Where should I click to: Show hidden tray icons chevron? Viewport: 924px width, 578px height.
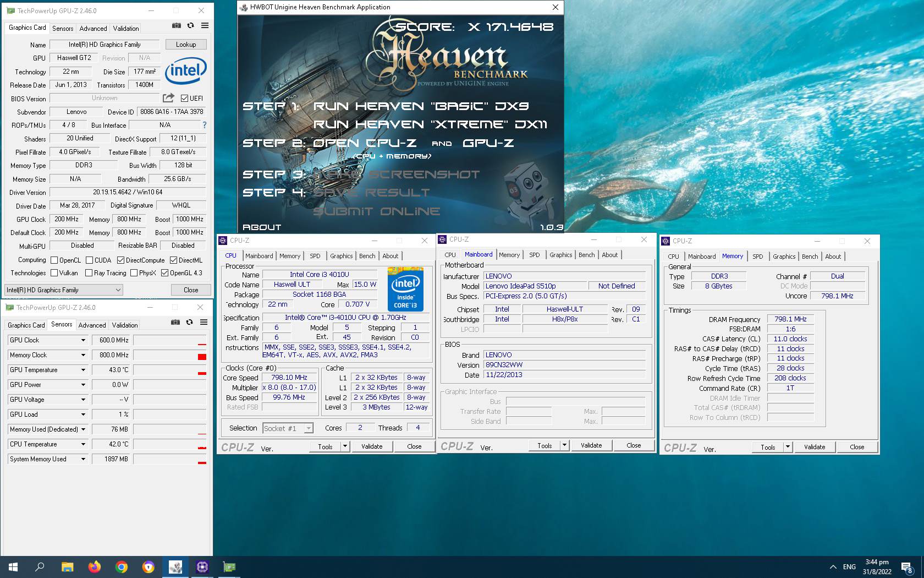click(833, 566)
